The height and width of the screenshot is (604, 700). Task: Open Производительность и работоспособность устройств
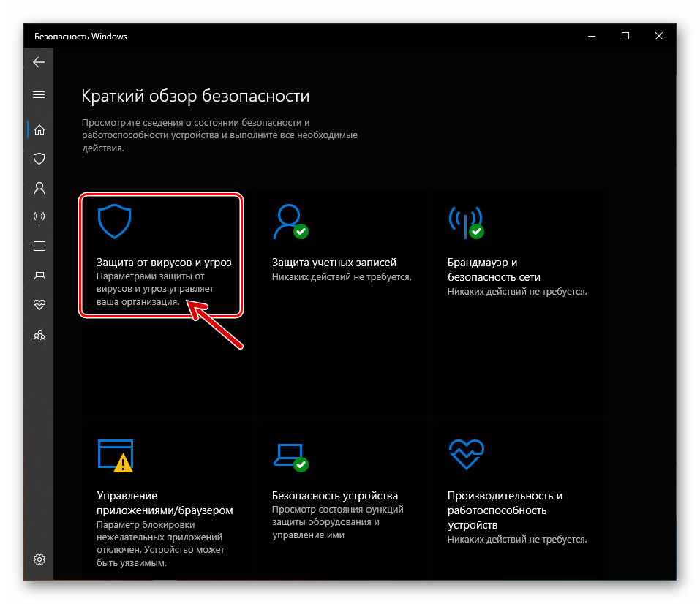(505, 510)
